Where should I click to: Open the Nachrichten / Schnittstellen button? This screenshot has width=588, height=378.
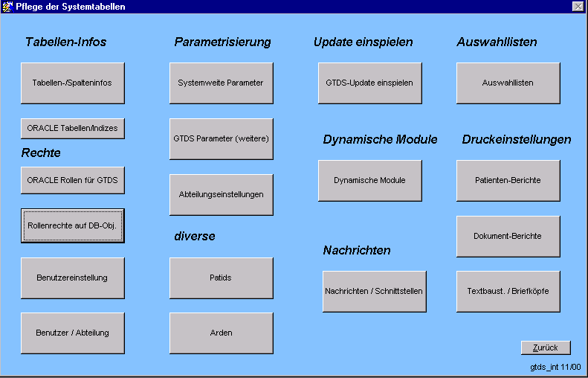click(x=374, y=291)
